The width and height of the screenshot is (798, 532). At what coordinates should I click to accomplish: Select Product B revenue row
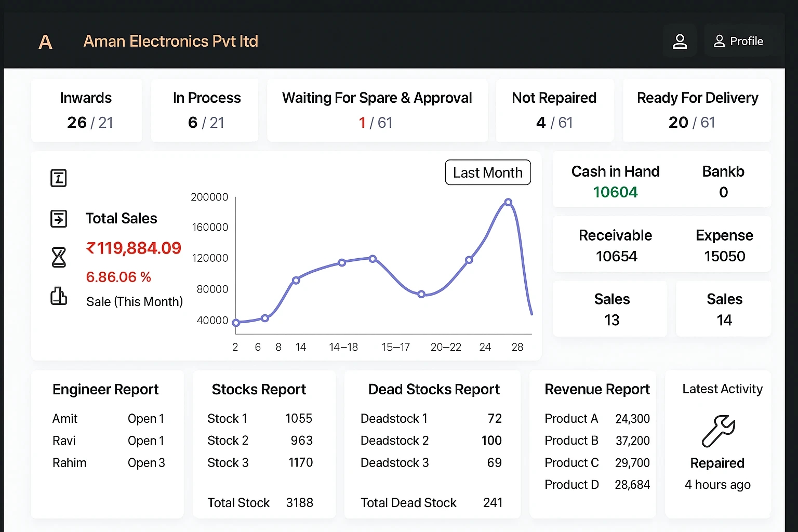[x=597, y=441]
